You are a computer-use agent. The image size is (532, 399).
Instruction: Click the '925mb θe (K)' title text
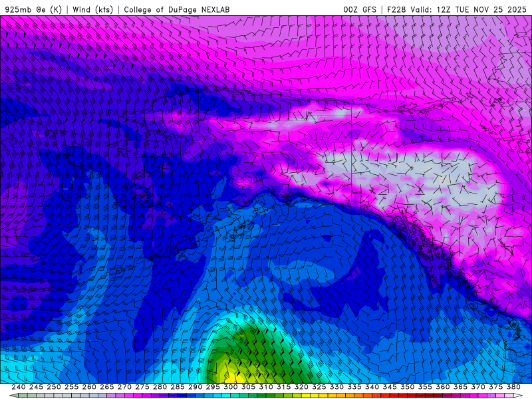click(x=33, y=9)
